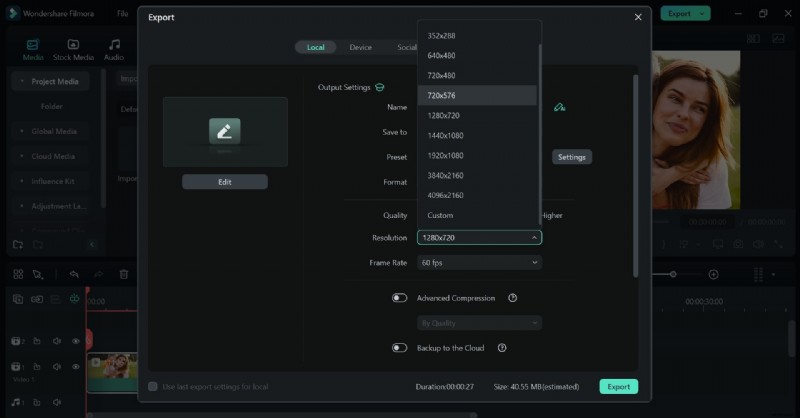This screenshot has height=418, width=800.
Task: Collapse the Resolution dropdown
Action: coord(535,238)
